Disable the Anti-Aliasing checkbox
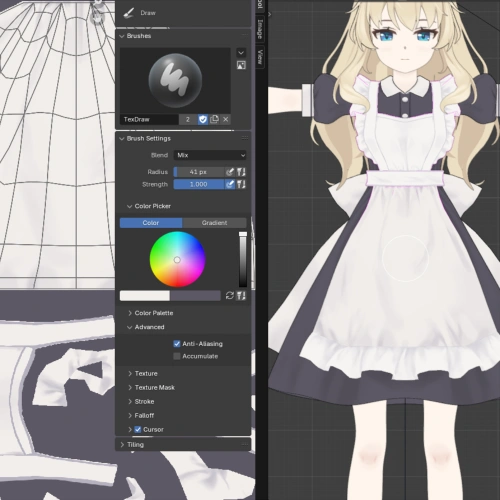This screenshot has width=500, height=500. [x=177, y=344]
